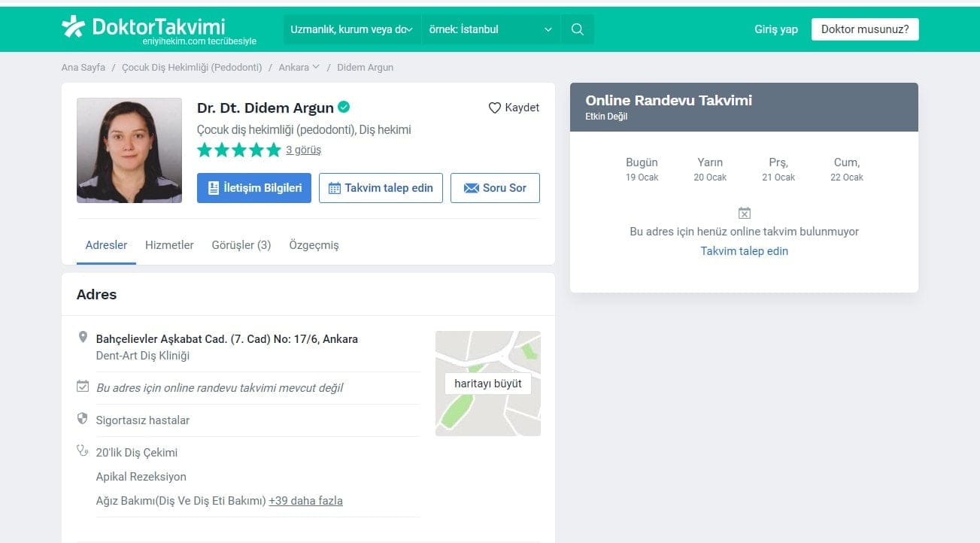This screenshot has width=980, height=543.
Task: Open the Uzmanlık, kurum dropdown
Action: click(x=351, y=29)
